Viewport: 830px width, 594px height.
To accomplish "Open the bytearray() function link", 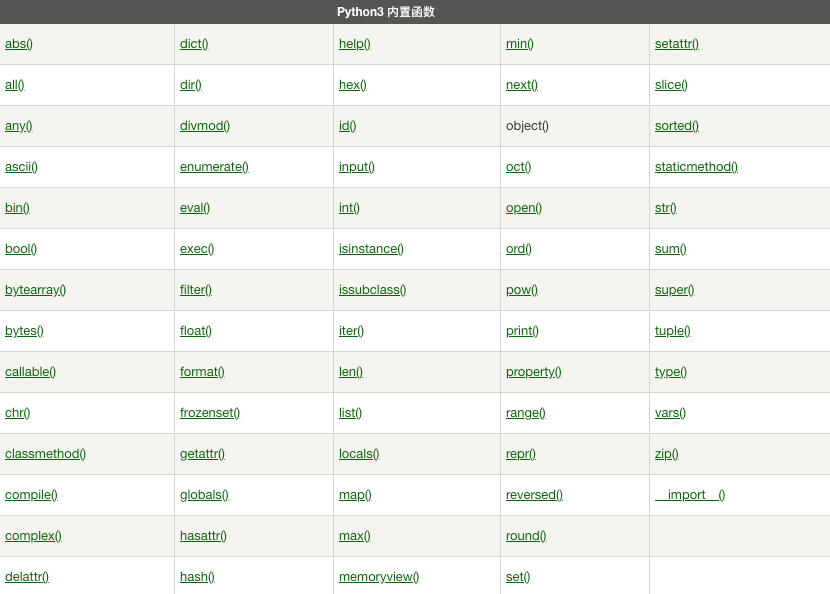I will (35, 290).
